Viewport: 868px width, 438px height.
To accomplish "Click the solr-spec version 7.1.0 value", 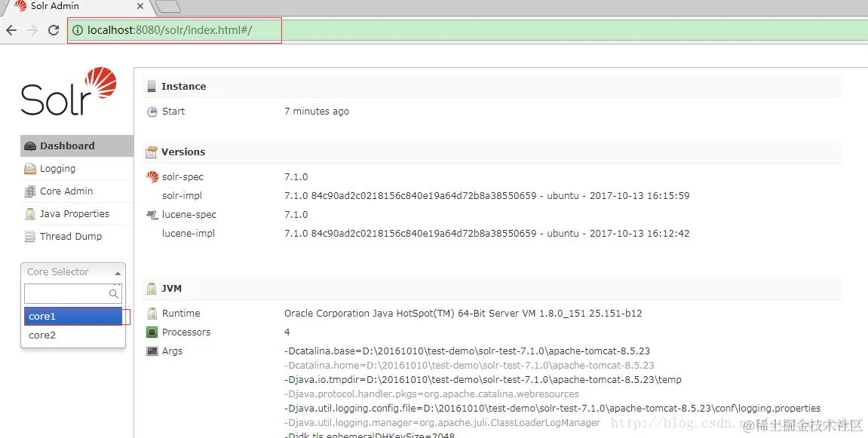I will pos(296,176).
